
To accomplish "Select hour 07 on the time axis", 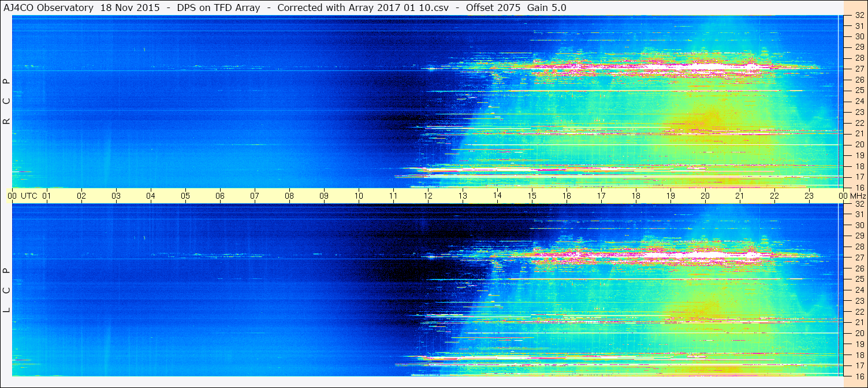I will coord(255,196).
